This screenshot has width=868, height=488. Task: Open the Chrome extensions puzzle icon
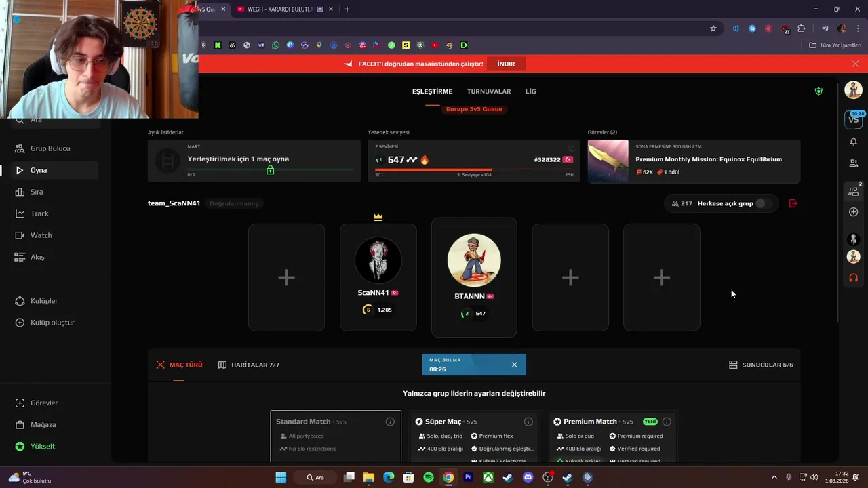tap(802, 28)
